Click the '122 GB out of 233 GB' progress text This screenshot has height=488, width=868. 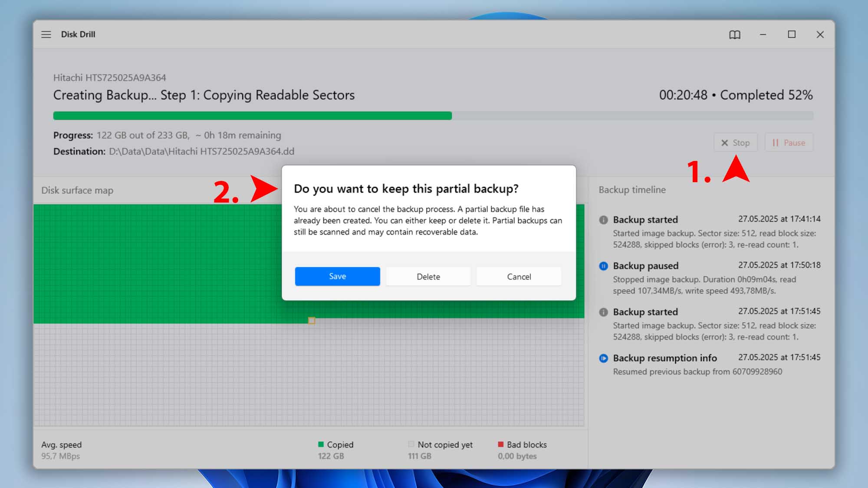(x=142, y=135)
